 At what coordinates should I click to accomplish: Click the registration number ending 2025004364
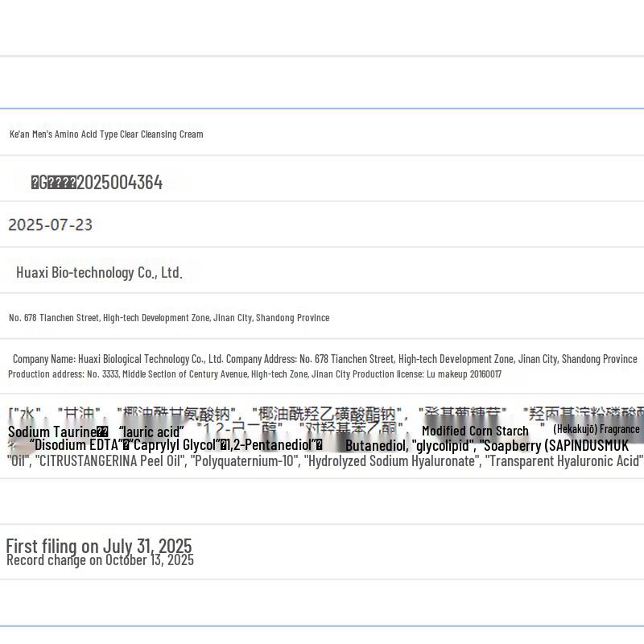(97, 183)
